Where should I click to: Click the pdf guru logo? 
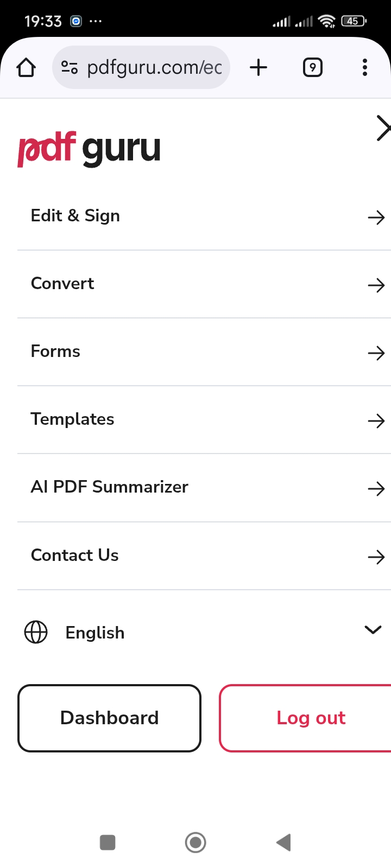point(89,149)
